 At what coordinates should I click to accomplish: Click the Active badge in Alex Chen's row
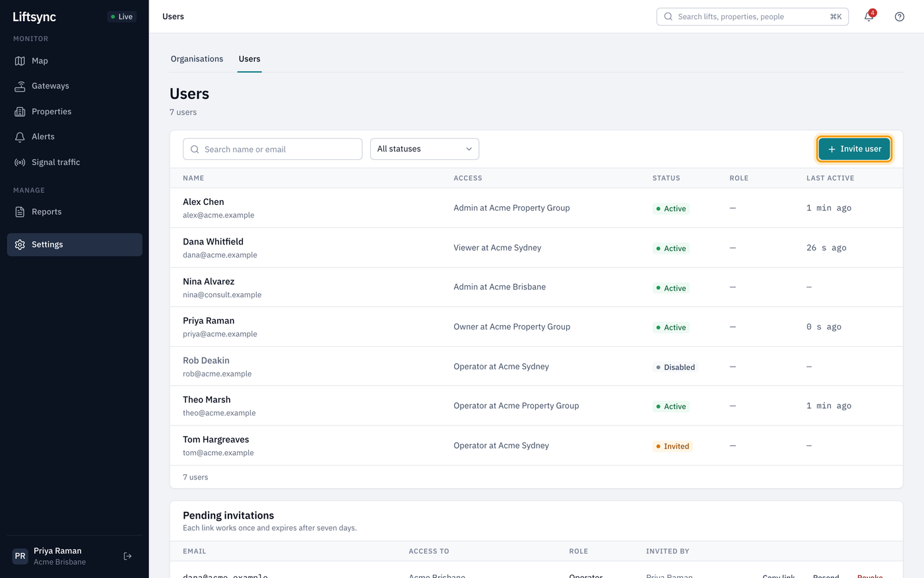coord(671,209)
